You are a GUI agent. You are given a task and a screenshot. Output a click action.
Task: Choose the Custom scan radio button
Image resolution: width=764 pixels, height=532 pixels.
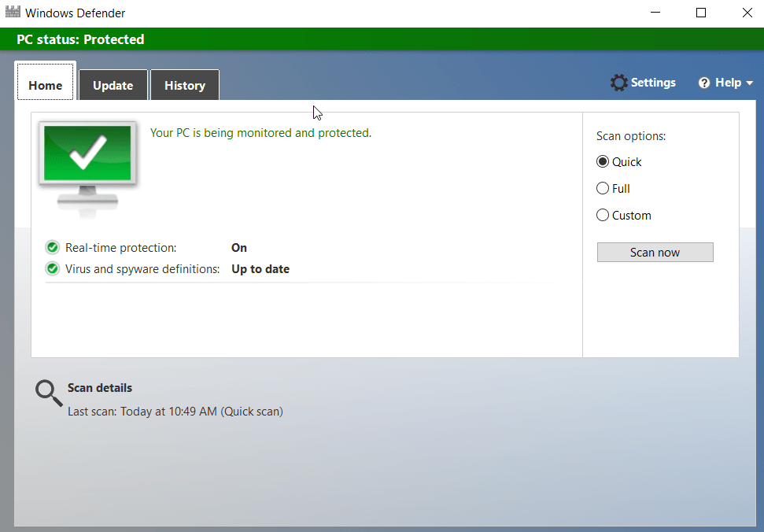[x=602, y=215]
